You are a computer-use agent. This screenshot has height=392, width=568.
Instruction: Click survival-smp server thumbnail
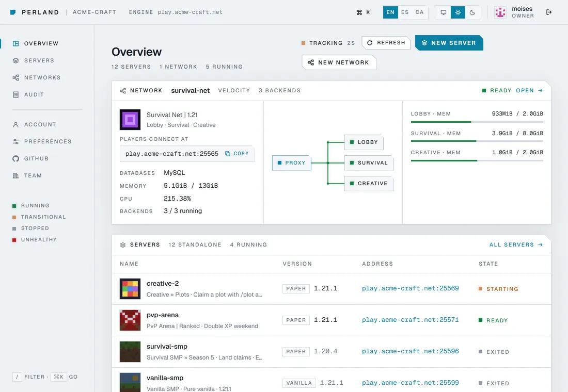tap(130, 351)
